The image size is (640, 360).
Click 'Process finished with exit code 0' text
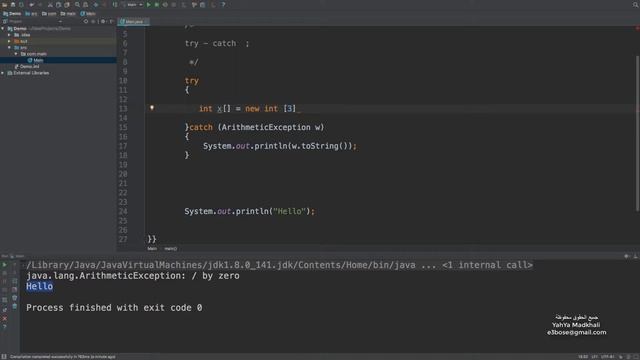pos(114,307)
